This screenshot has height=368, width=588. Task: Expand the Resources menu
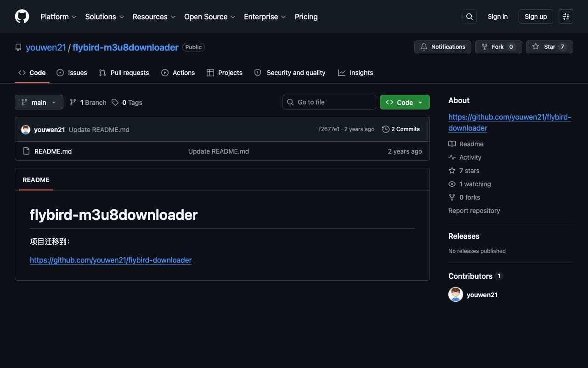click(x=154, y=17)
